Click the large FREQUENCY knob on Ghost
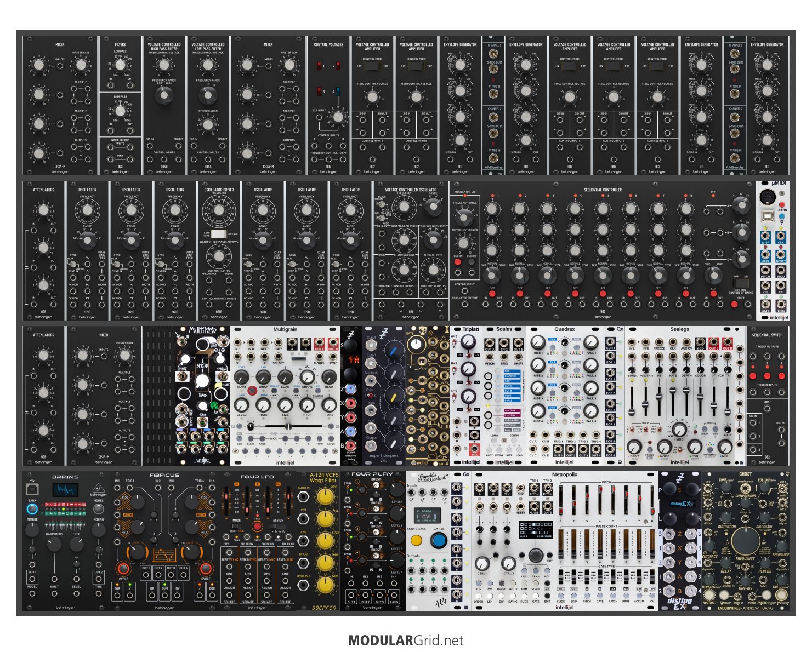 pyautogui.click(x=746, y=540)
